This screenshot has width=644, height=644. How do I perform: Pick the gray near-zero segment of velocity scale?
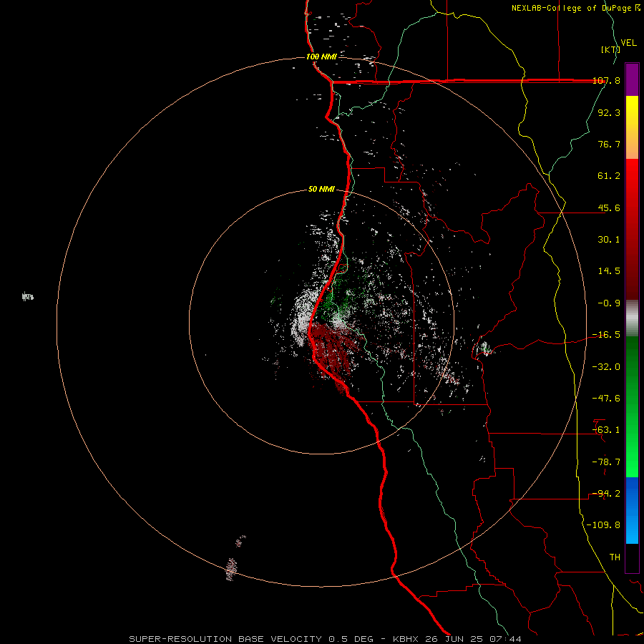(632, 318)
